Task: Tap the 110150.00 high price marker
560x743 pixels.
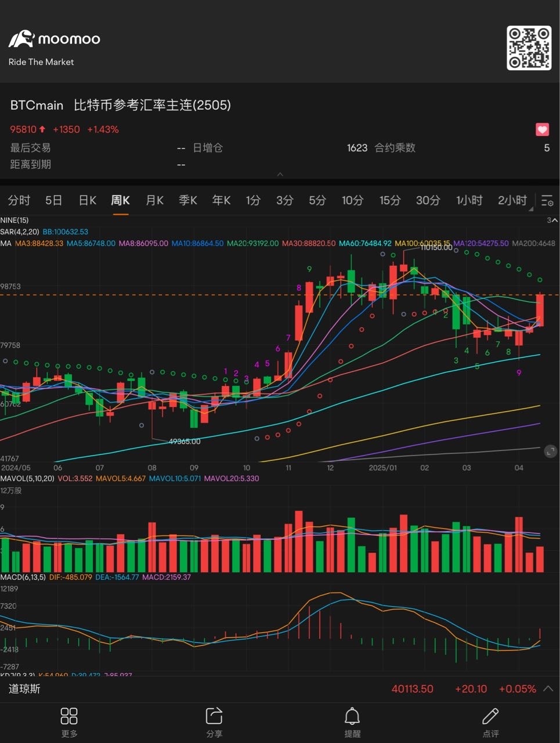Action: pos(436,247)
